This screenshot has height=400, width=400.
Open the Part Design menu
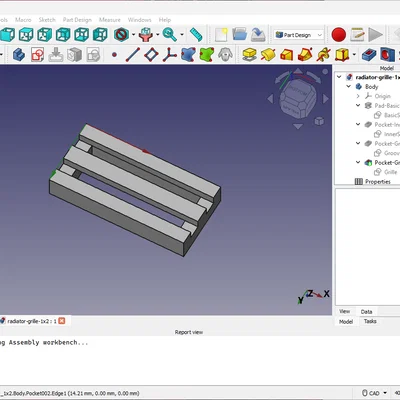click(77, 20)
